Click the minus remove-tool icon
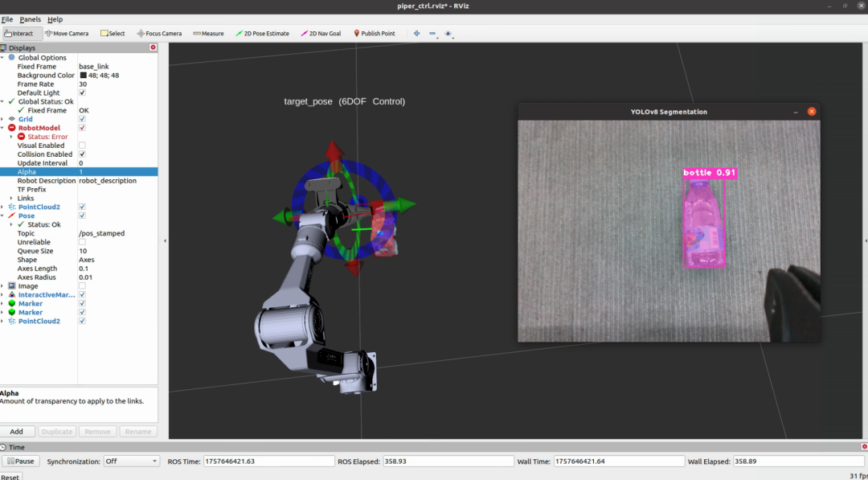 tap(432, 33)
